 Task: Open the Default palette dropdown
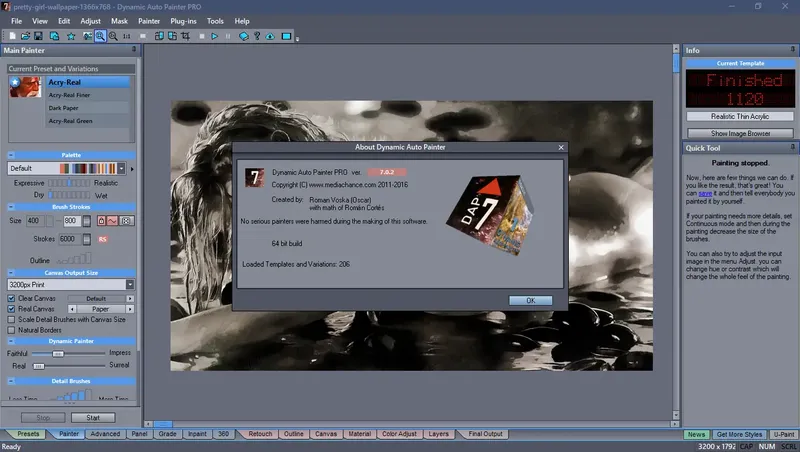121,168
